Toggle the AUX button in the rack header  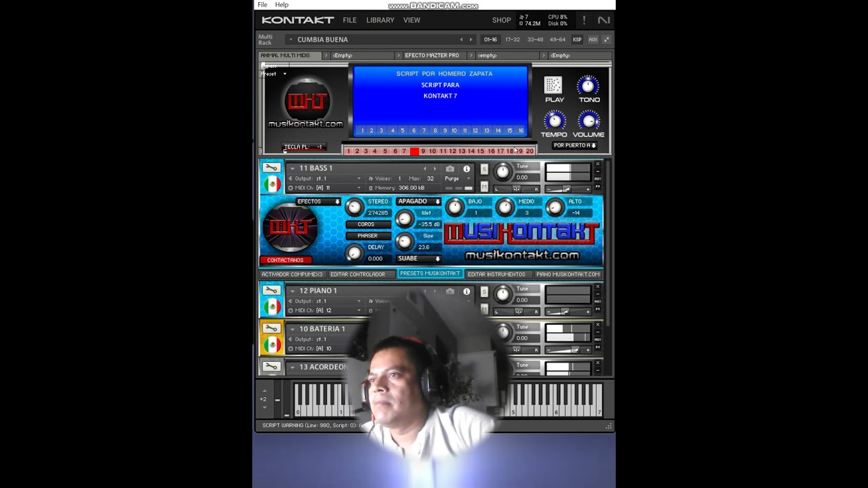click(593, 39)
